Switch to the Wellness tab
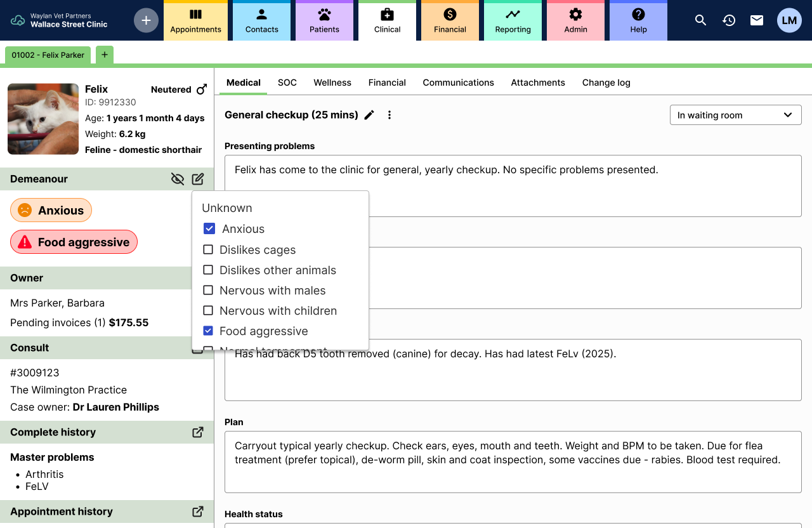The height and width of the screenshot is (528, 812). (332, 82)
